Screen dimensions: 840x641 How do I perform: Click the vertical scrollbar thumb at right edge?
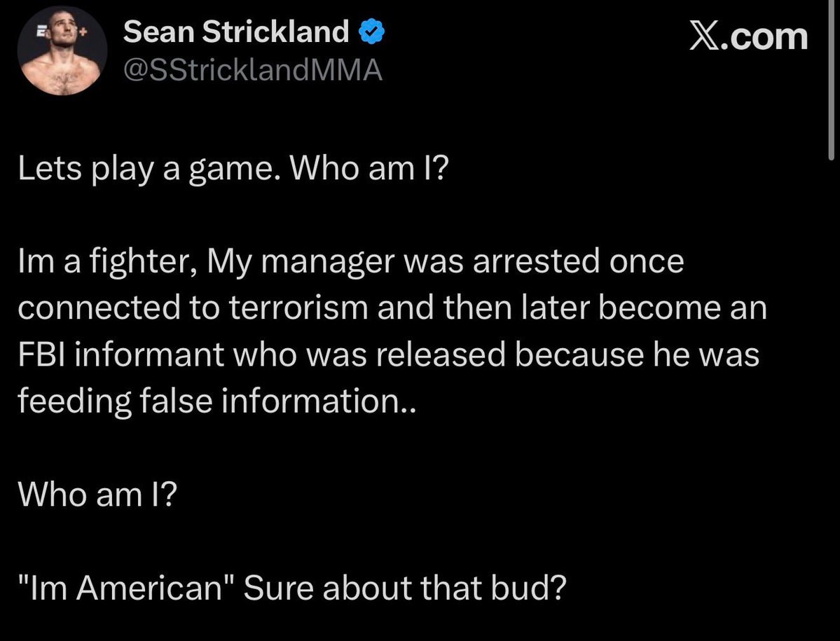(831, 81)
